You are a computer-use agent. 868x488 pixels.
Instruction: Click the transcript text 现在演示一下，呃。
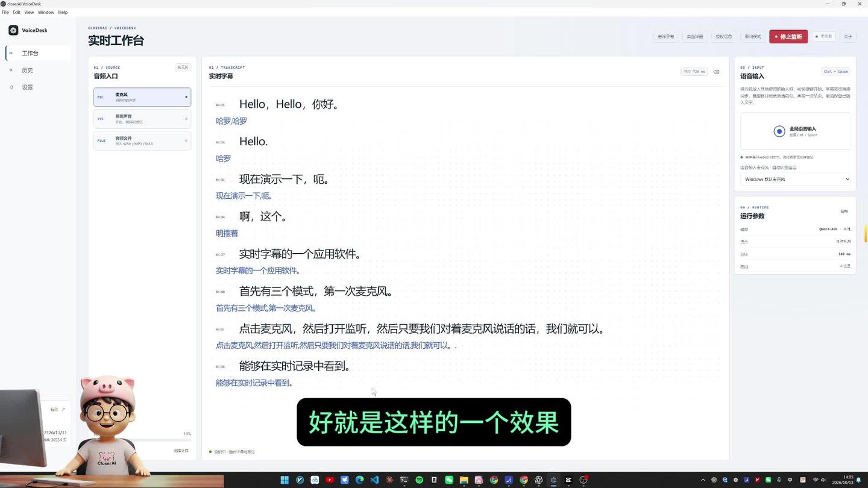coord(285,180)
